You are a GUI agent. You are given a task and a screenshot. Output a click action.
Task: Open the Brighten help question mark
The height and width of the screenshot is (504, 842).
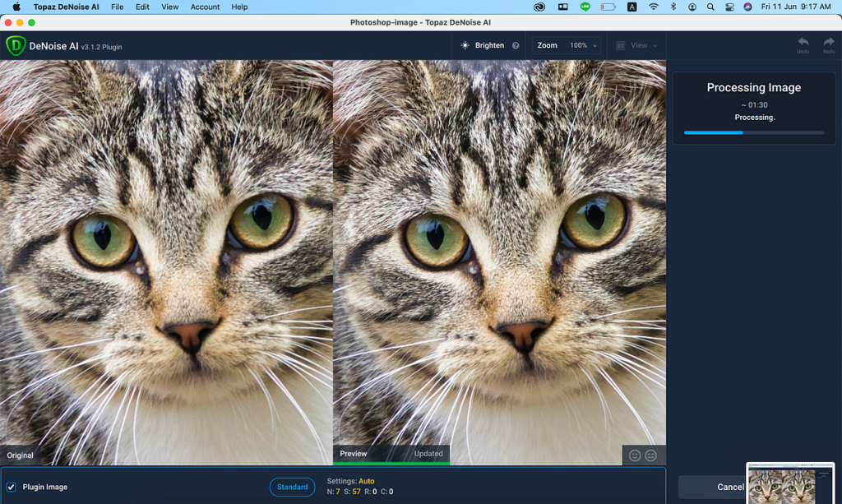tap(516, 45)
